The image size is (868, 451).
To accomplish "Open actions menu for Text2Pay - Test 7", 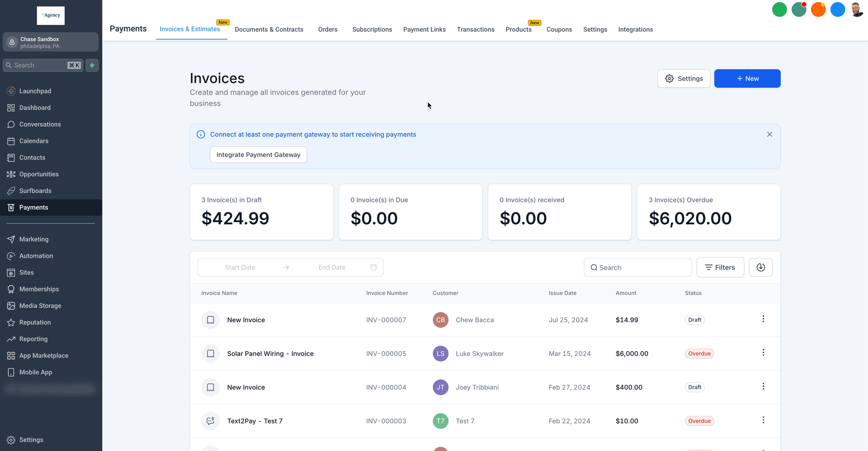I will (763, 420).
